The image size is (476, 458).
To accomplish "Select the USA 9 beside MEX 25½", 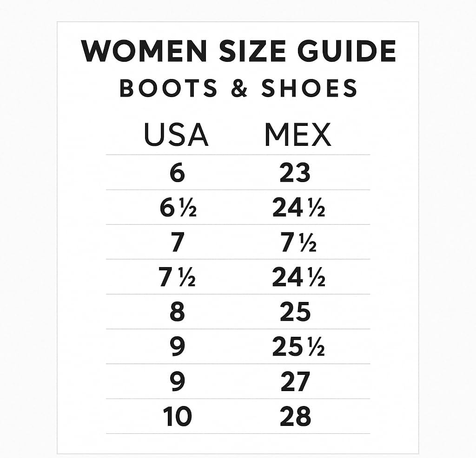I will point(177,347).
